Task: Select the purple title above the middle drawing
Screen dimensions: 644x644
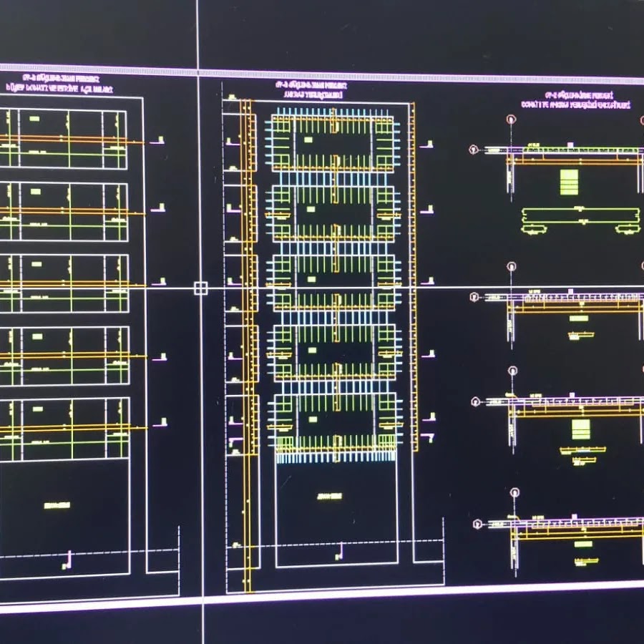Action: click(x=311, y=90)
